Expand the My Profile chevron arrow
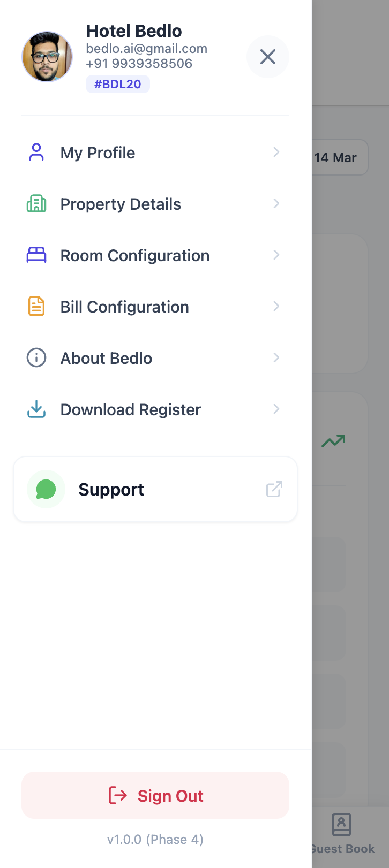 [x=276, y=153]
